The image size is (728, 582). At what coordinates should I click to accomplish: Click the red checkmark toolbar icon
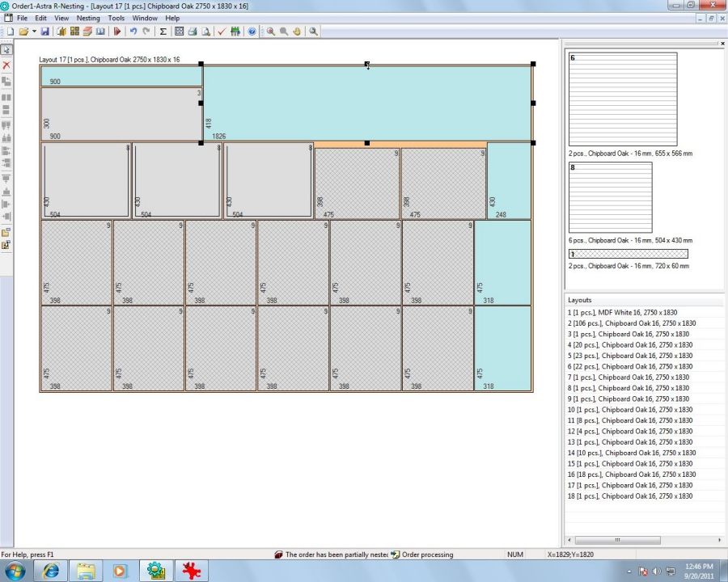221,32
